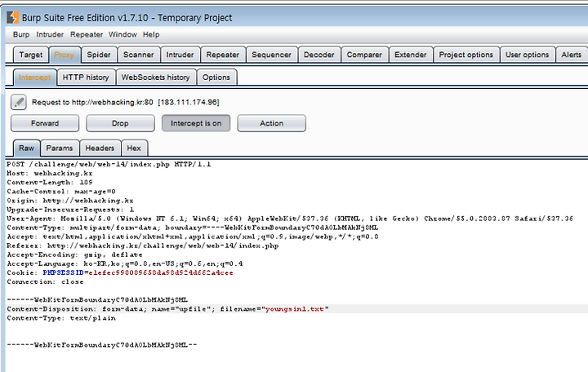The width and height of the screenshot is (588, 372).
Task: Click the Content-Length header line
Action: pyautogui.click(x=50, y=182)
